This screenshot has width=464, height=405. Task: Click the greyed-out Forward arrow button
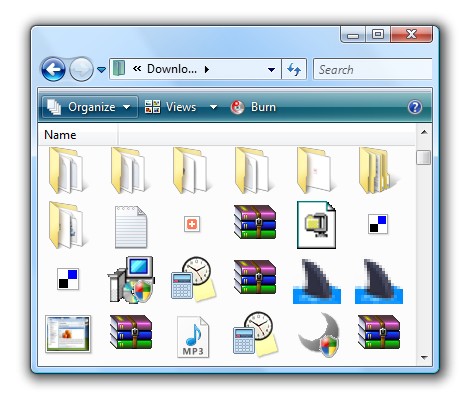(x=81, y=70)
